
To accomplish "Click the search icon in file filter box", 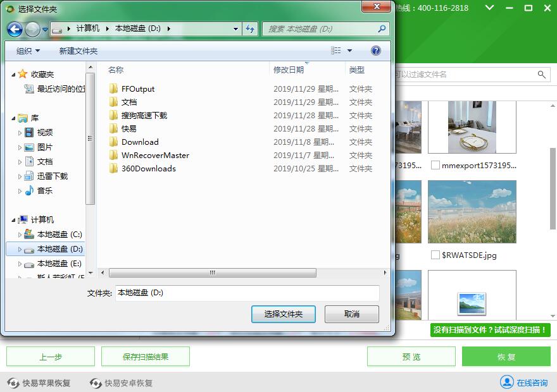I will [542, 75].
